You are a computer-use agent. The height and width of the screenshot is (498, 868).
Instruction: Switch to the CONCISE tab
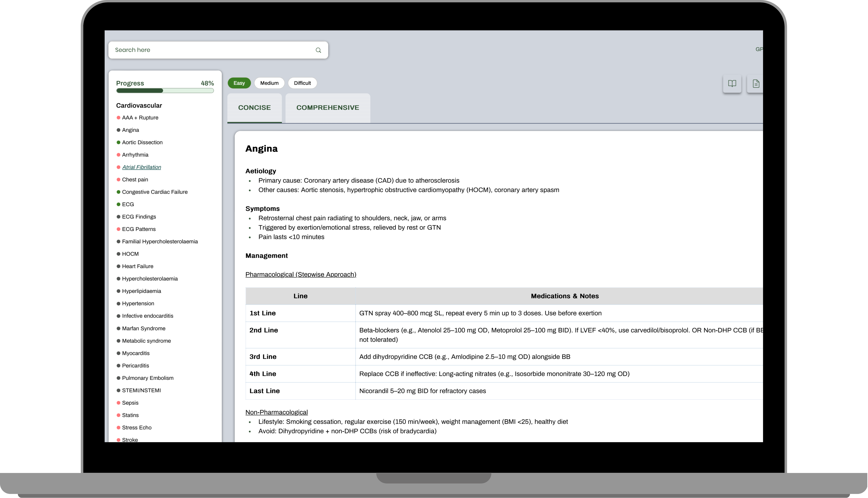[254, 108]
